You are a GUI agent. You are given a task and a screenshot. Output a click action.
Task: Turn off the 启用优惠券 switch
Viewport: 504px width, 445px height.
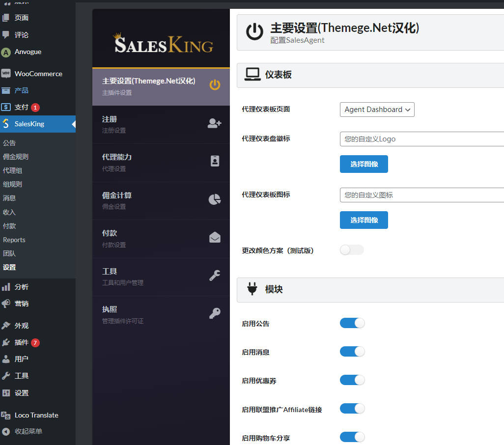coord(352,380)
